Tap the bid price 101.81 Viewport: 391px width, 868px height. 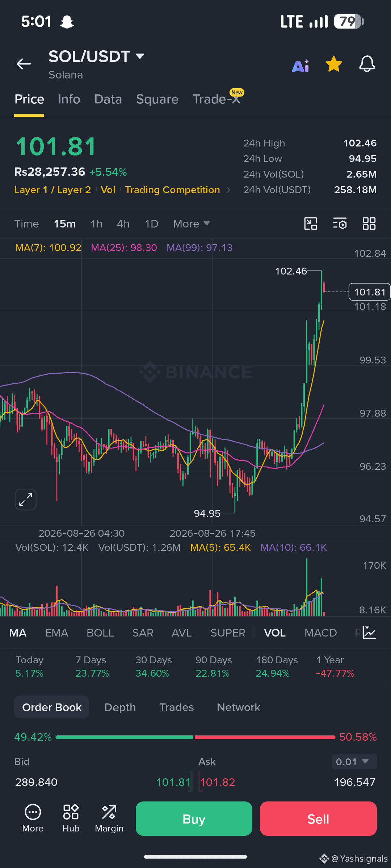coord(173,782)
